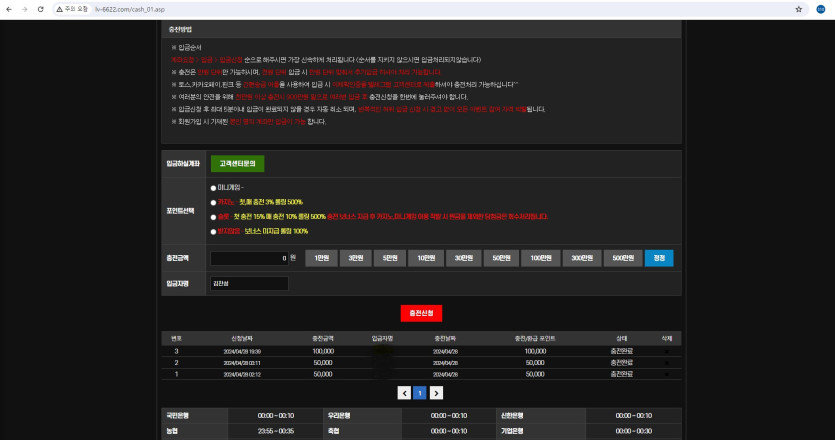Click the security warning icon in address bar
The height and width of the screenshot is (440, 835).
click(x=60, y=8)
